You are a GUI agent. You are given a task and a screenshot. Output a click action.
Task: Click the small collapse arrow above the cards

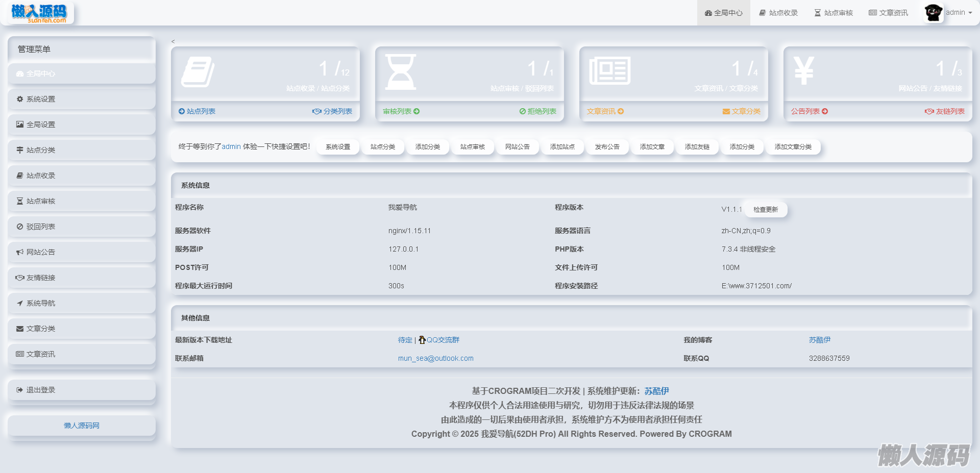point(173,42)
